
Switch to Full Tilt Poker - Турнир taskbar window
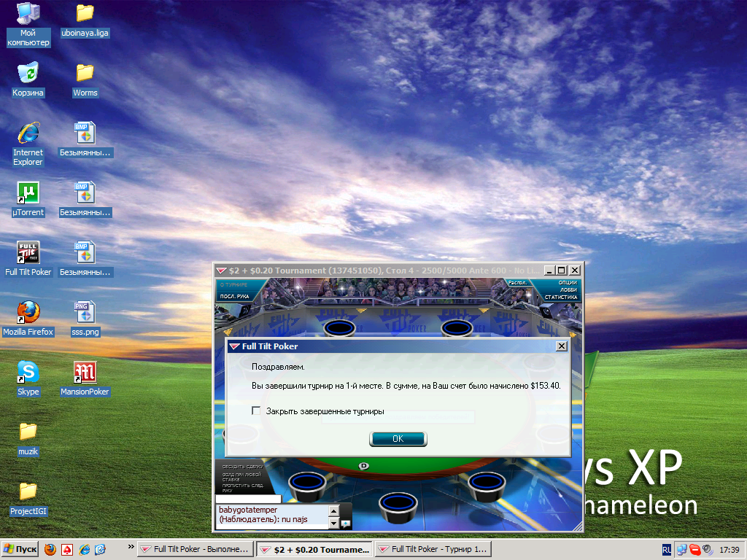point(433,550)
